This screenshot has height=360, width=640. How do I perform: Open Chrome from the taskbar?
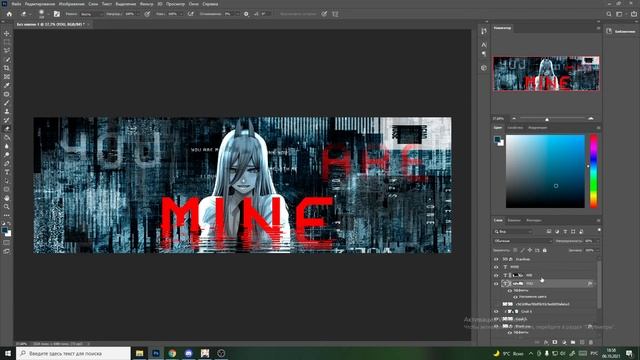(172, 353)
